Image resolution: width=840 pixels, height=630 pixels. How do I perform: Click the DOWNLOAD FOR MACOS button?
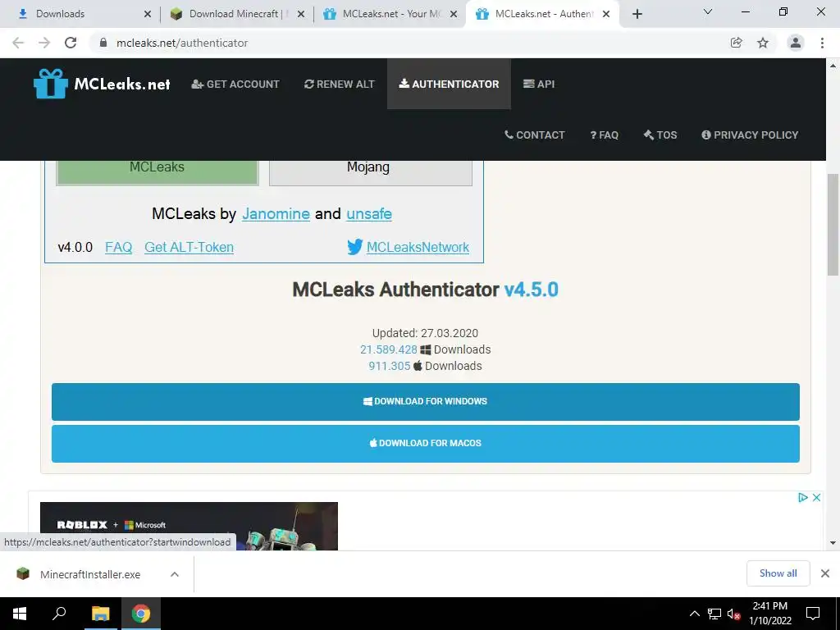click(x=426, y=444)
